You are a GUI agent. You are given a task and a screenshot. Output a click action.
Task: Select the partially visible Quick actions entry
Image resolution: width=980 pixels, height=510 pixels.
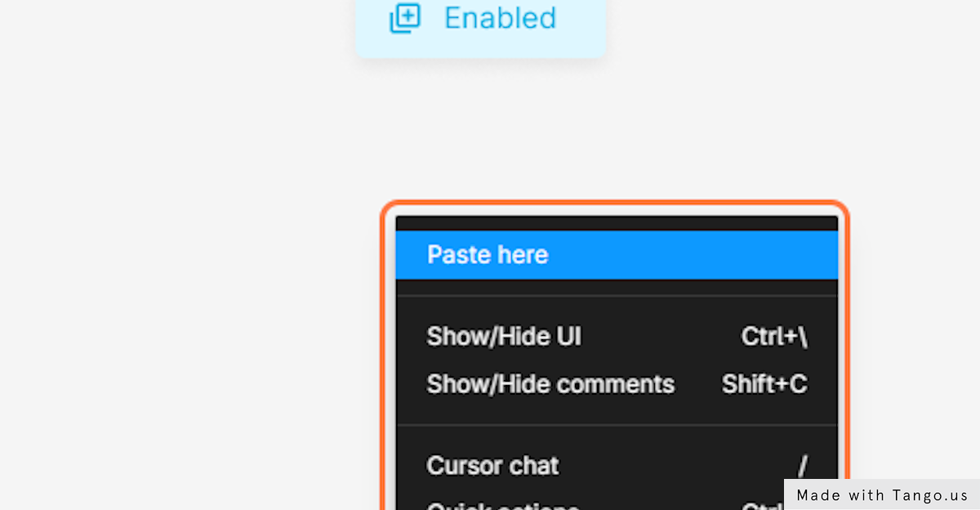click(503, 505)
